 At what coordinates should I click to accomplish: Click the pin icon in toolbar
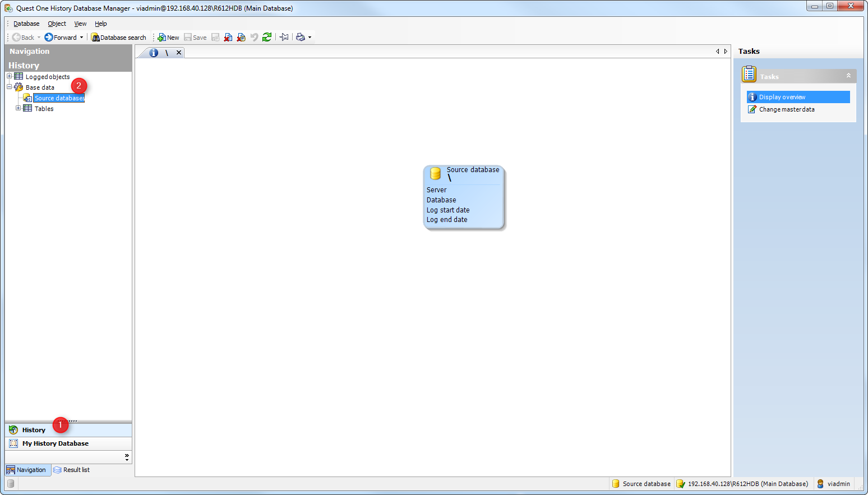[284, 37]
